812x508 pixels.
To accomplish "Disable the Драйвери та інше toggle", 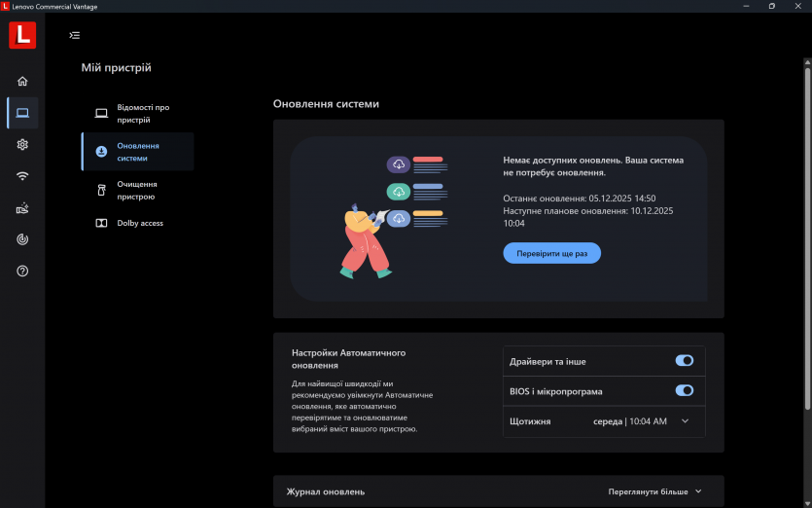I will pyautogui.click(x=685, y=361).
